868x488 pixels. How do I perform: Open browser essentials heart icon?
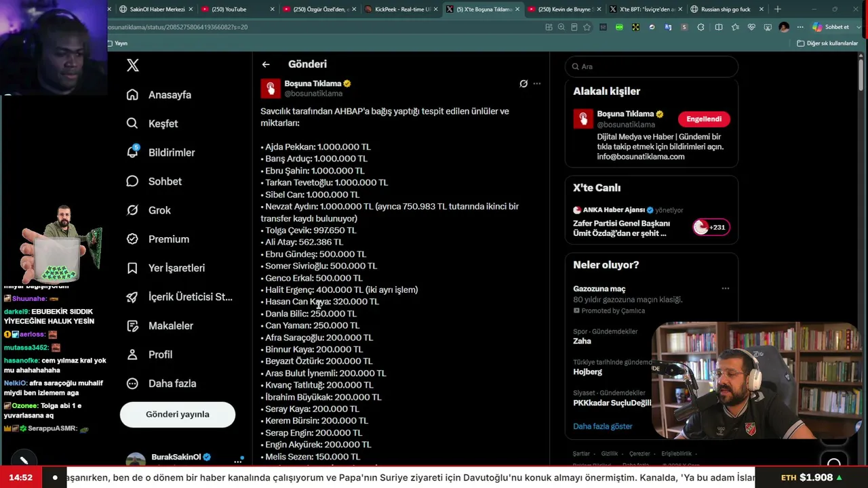click(x=752, y=27)
